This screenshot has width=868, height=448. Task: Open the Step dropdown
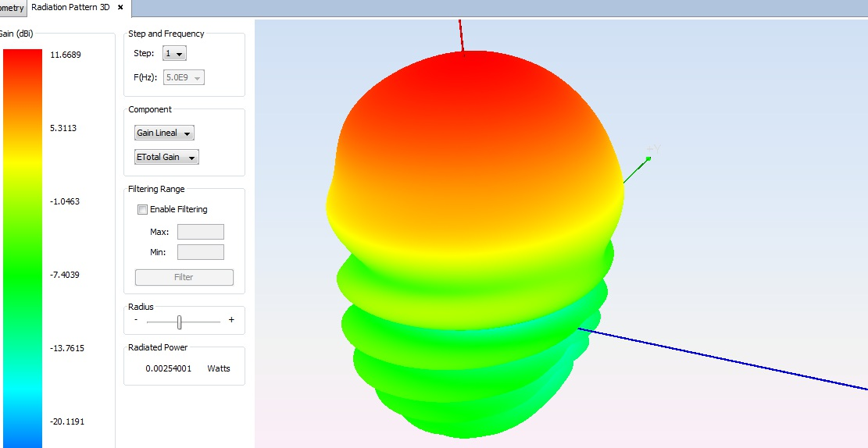click(x=174, y=54)
